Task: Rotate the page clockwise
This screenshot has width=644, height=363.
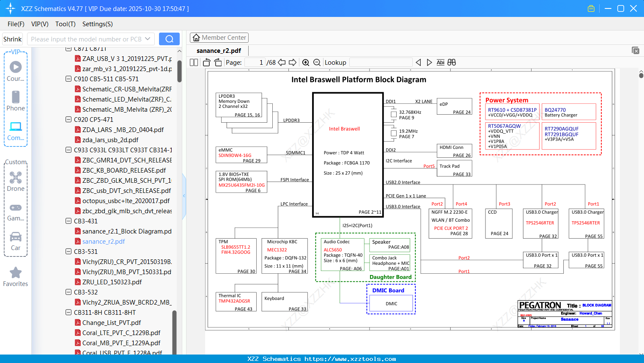Action: [x=218, y=63]
